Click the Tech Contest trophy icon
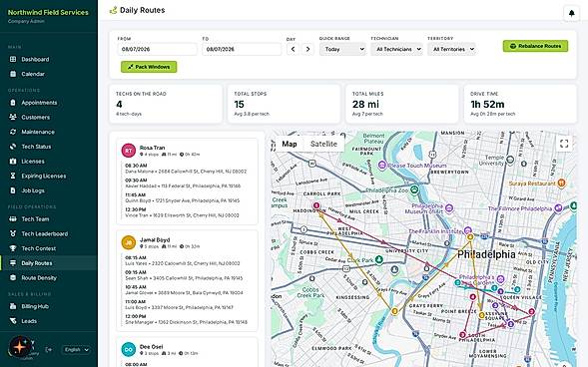 click(13, 248)
